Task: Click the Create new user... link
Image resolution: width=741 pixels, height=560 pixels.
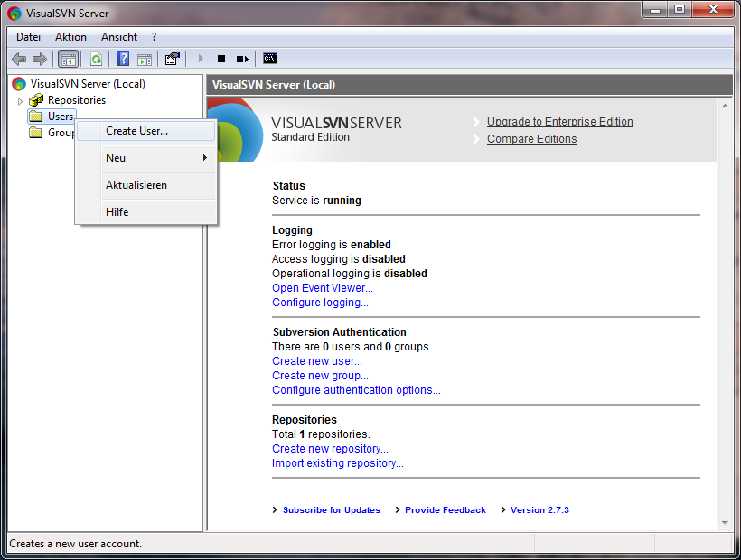Action: 317,361
